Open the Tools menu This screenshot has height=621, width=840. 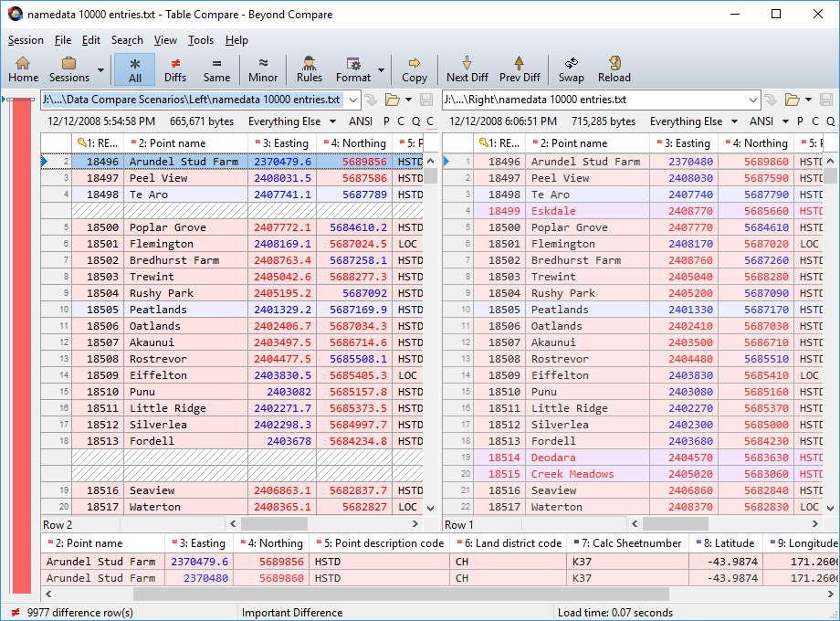(200, 40)
